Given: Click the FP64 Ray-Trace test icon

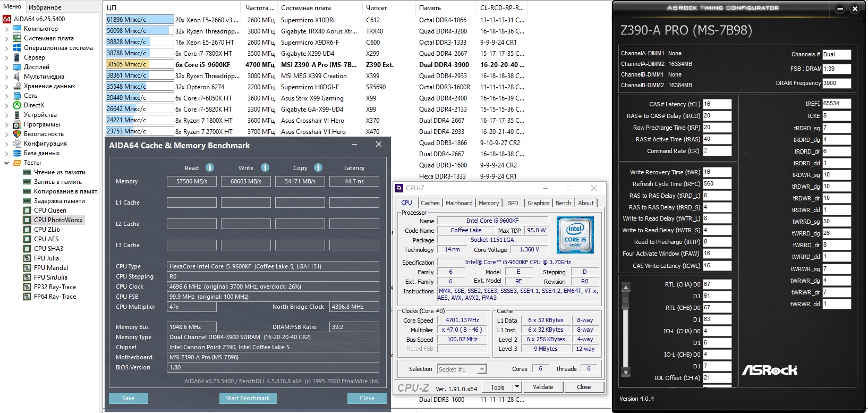Looking at the screenshot, I should [x=27, y=297].
